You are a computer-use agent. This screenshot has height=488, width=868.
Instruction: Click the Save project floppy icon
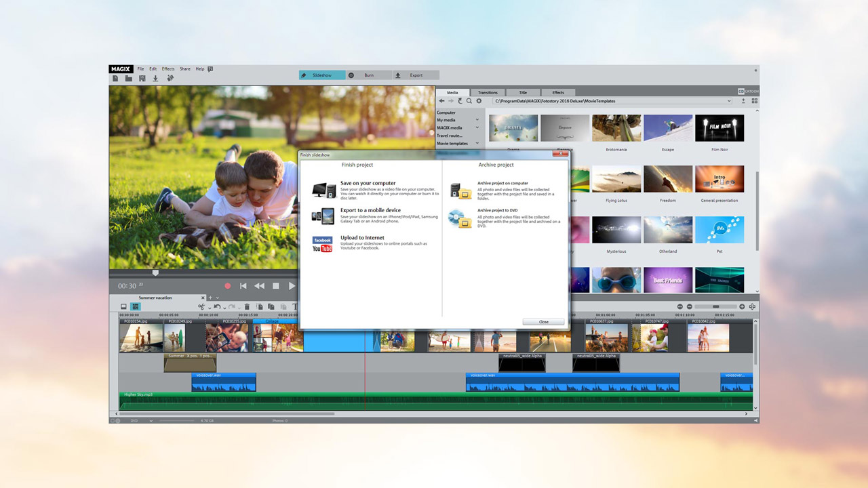142,78
